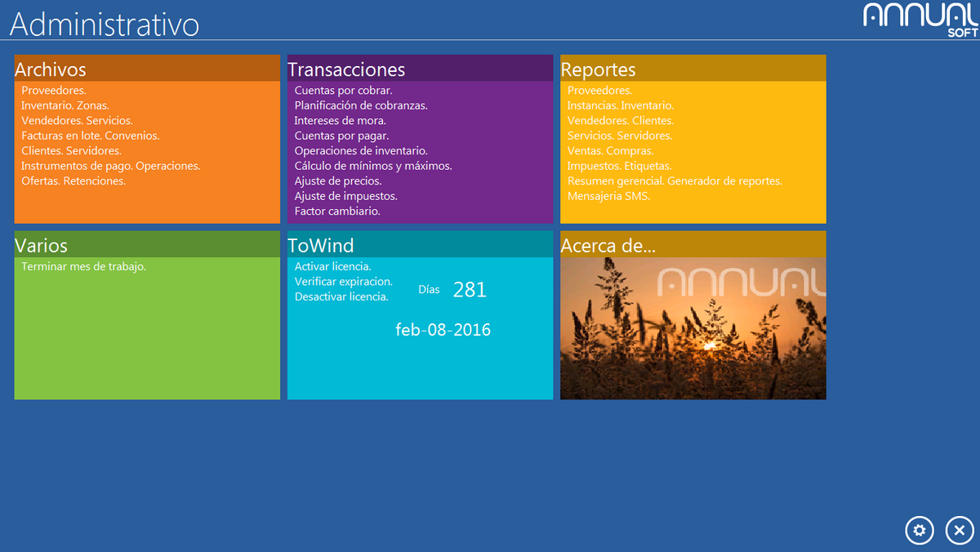980x552 pixels.
Task: Open the Acerca de sunset image tile
Action: [693, 328]
